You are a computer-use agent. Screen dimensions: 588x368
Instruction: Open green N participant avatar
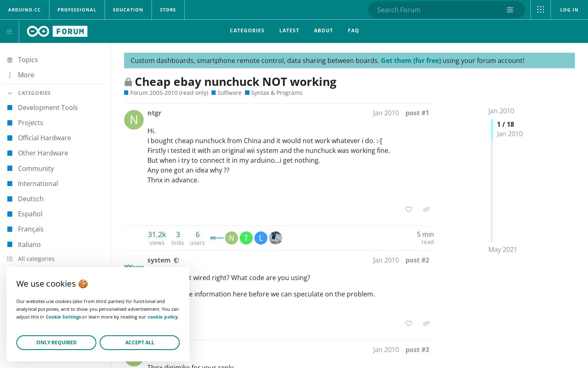click(232, 238)
